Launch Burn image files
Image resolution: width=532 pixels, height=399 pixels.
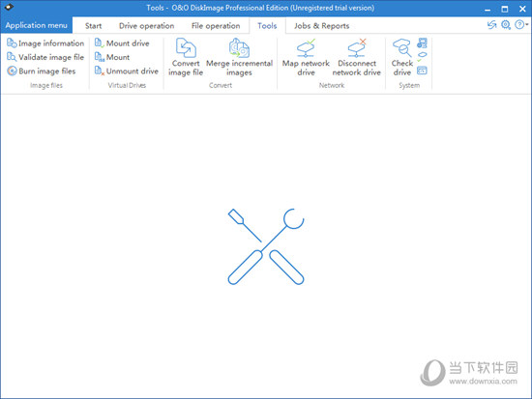pos(41,71)
